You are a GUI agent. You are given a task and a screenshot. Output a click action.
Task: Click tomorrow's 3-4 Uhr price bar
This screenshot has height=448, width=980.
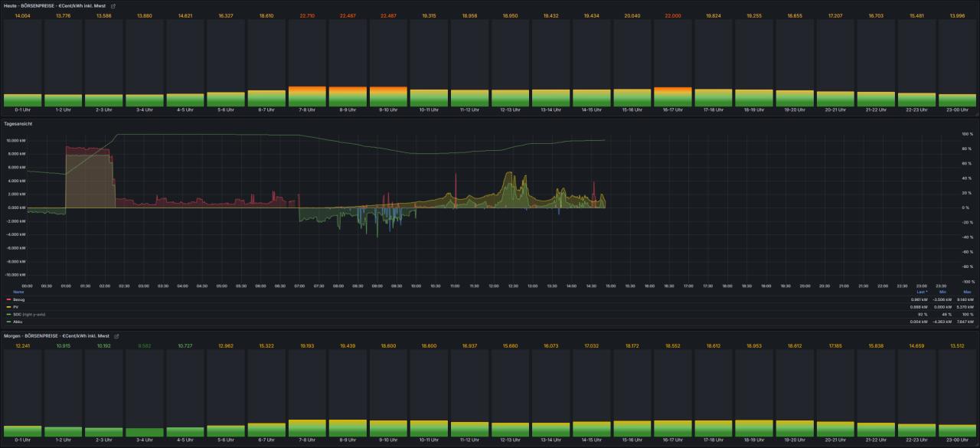[x=145, y=431]
